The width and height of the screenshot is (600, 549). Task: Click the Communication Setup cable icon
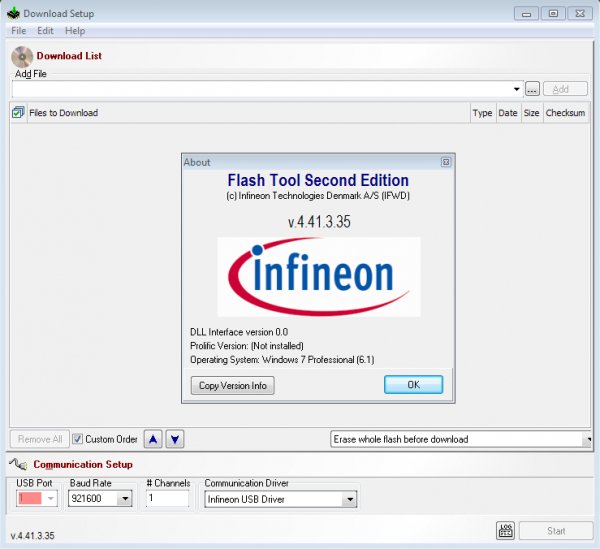(18, 464)
